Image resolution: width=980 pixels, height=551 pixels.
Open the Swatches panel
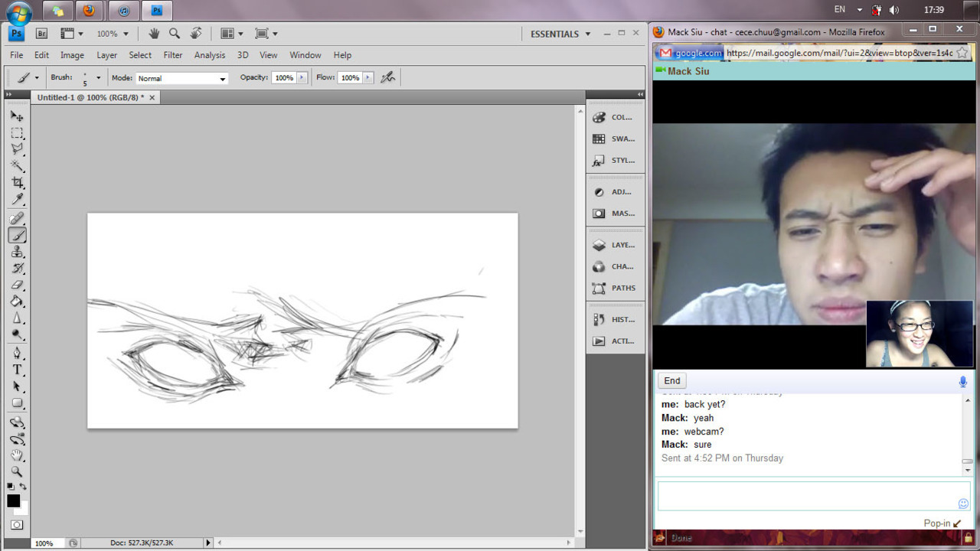coord(615,139)
